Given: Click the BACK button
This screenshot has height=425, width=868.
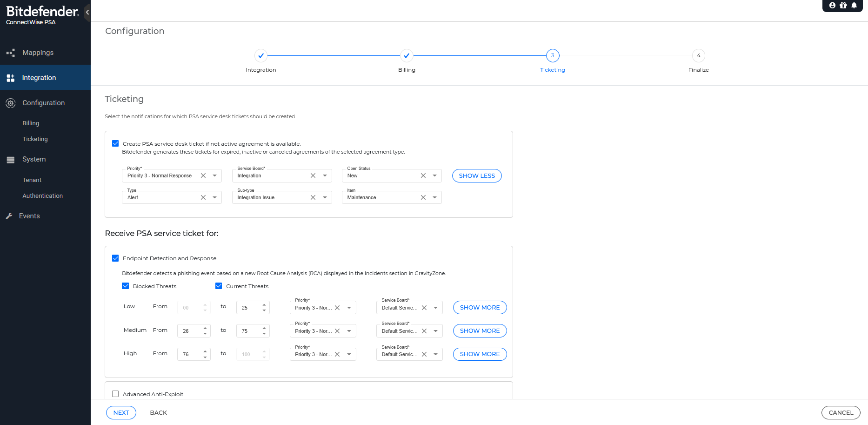Looking at the screenshot, I should (158, 412).
